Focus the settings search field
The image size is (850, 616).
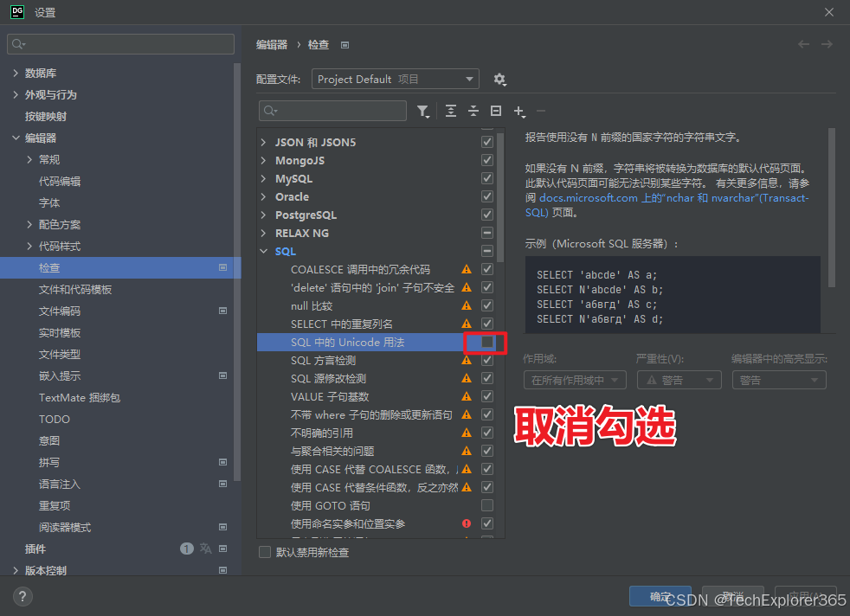coord(121,44)
